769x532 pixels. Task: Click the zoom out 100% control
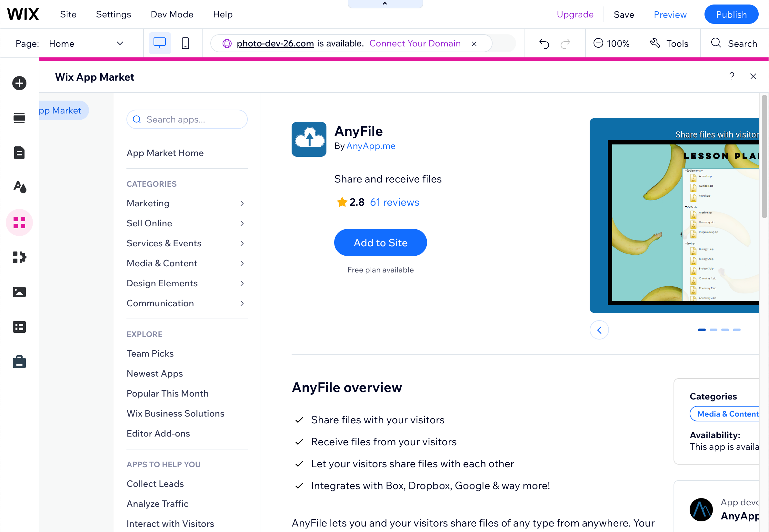[611, 43]
